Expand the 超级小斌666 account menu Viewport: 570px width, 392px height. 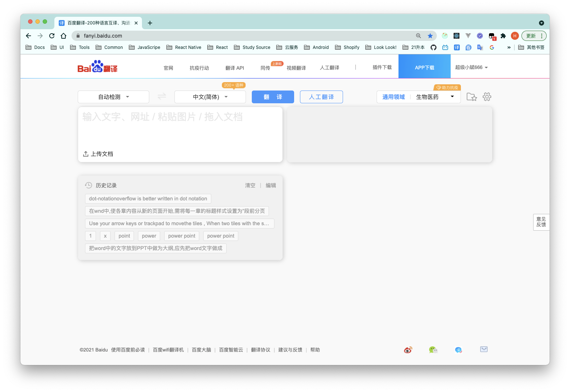[471, 67]
